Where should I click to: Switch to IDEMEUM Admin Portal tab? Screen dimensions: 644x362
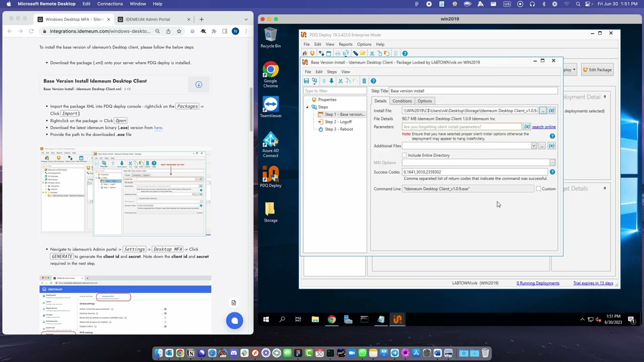(147, 19)
